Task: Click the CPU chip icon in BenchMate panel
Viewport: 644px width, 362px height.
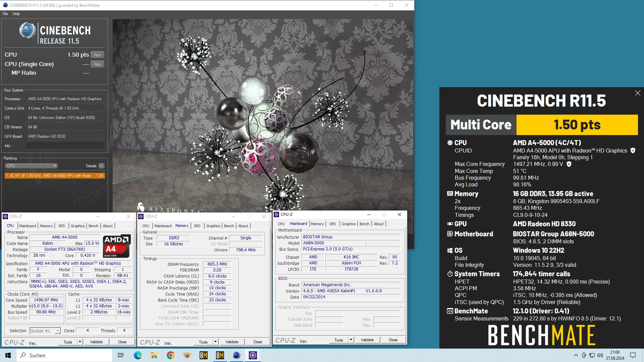Action: pos(450,142)
